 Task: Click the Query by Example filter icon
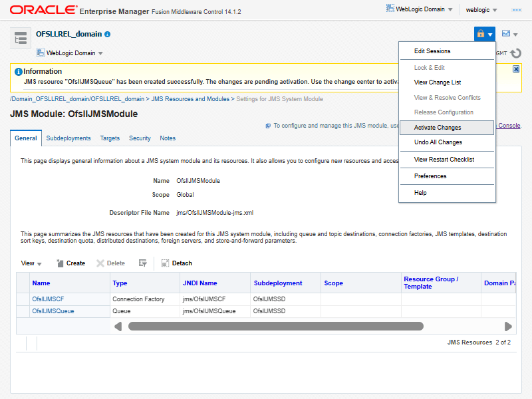tap(142, 263)
